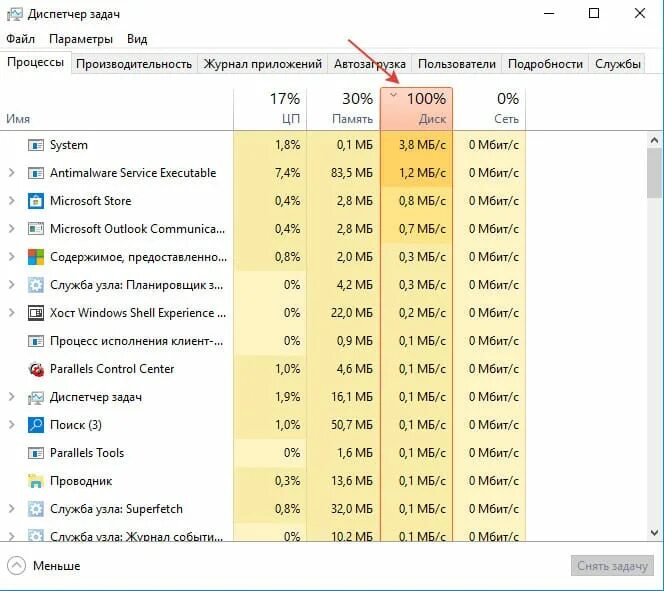Click the 1,2 МБ/с disk value
The image size is (664, 591).
pos(422,173)
